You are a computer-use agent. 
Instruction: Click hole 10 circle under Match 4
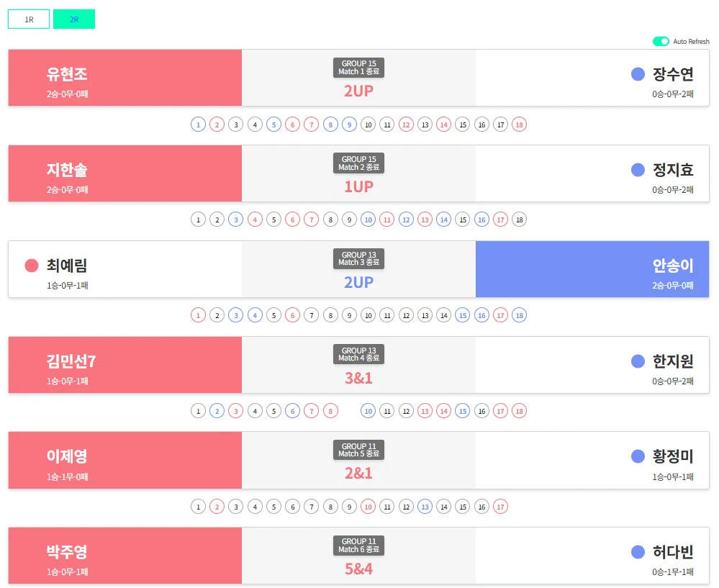pyautogui.click(x=368, y=410)
